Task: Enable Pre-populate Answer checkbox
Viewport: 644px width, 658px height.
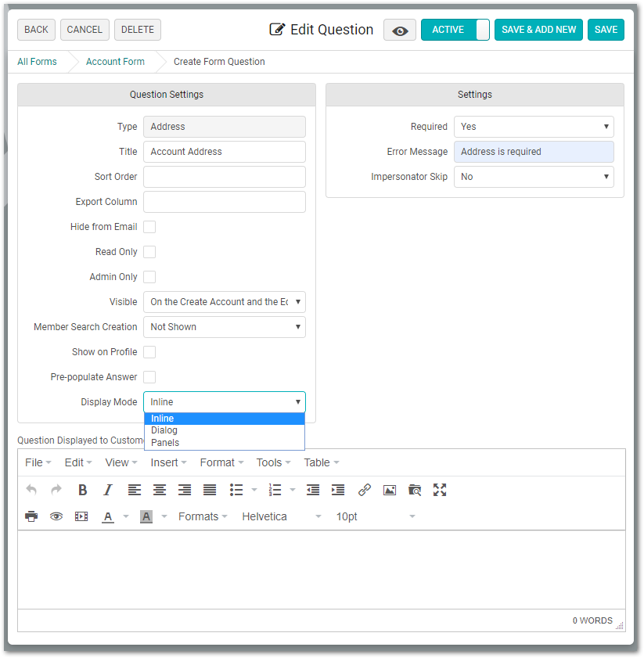Action: [x=149, y=377]
